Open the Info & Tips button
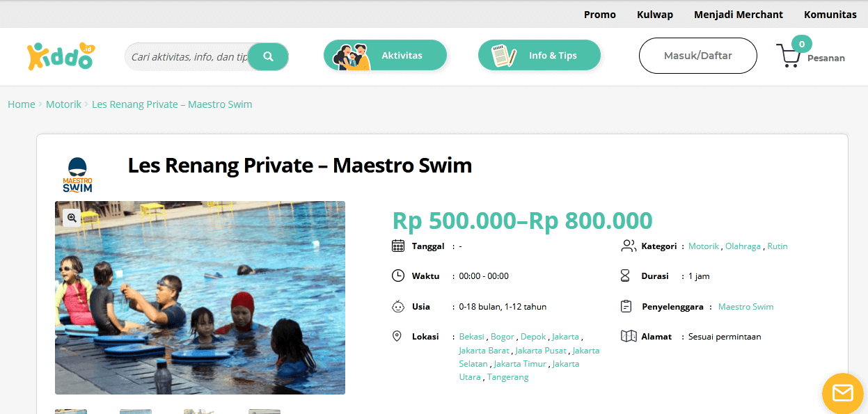Viewport: 868px width, 414px height. [x=539, y=56]
